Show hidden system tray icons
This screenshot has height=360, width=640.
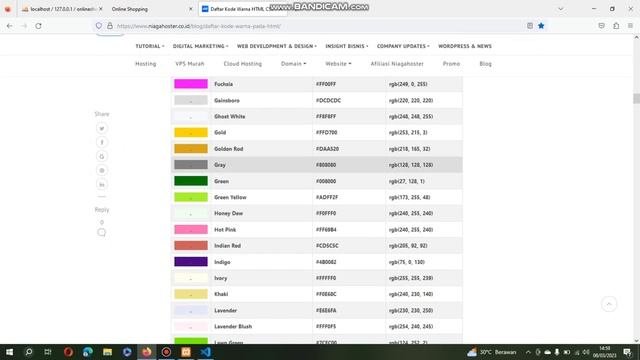pos(528,352)
